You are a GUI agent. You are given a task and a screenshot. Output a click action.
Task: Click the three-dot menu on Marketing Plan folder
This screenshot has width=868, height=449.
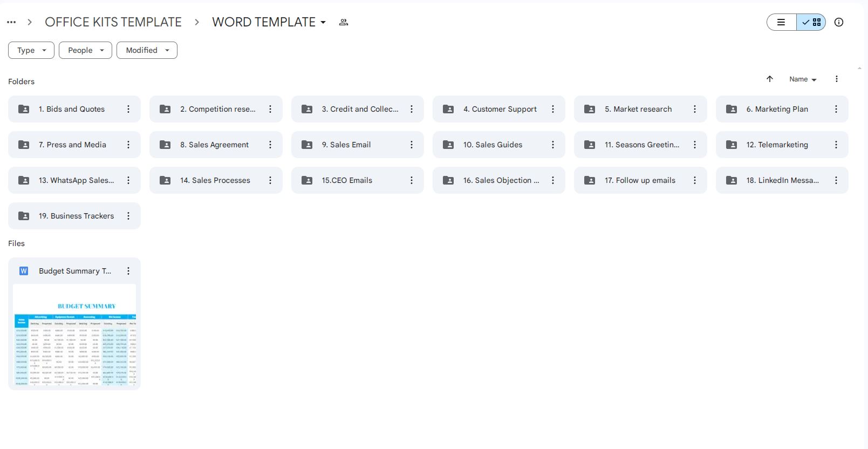[x=836, y=109]
